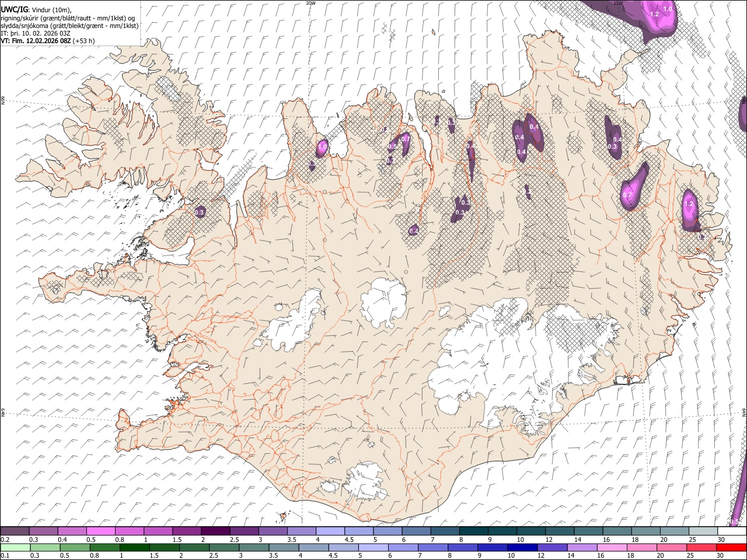Image resolution: width=747 pixels, height=560 pixels.
Task: Click the isolated 0.4 label south of Skagafjörður
Action: click(x=414, y=231)
